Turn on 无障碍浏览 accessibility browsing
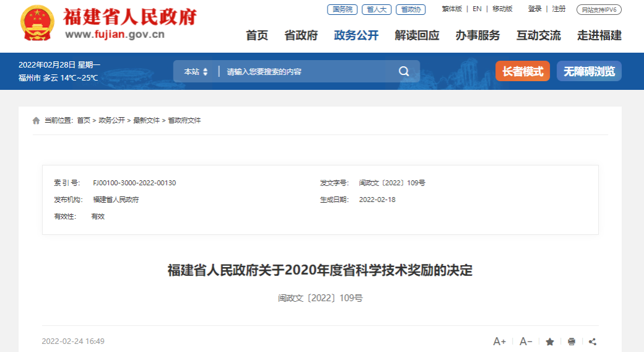This screenshot has height=352, width=644. [x=589, y=71]
